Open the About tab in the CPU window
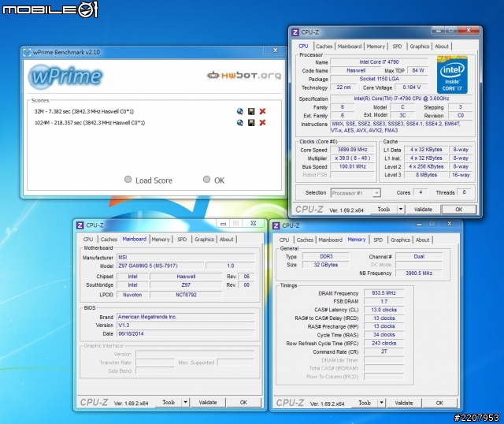Viewport: 504px width, 424px height. [442, 46]
